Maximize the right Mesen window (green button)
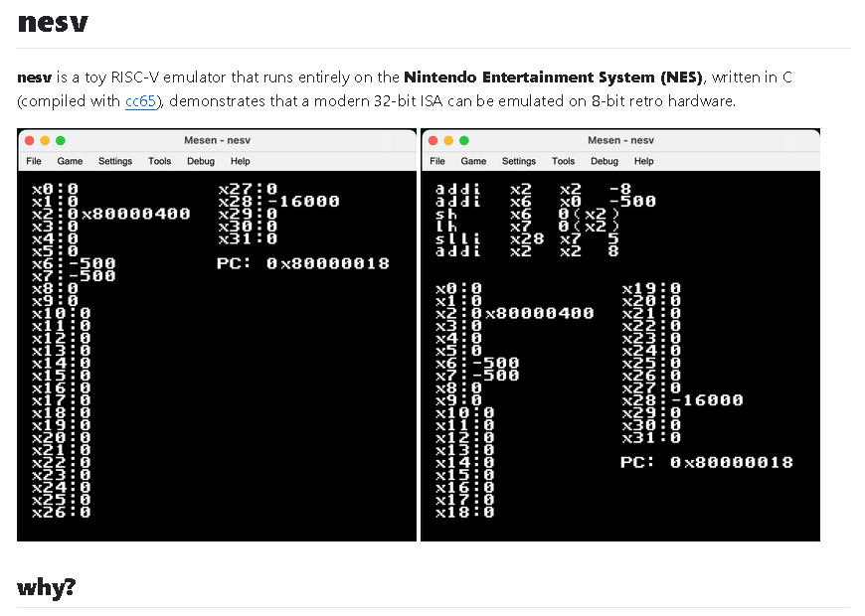865x616 pixels. (464, 141)
